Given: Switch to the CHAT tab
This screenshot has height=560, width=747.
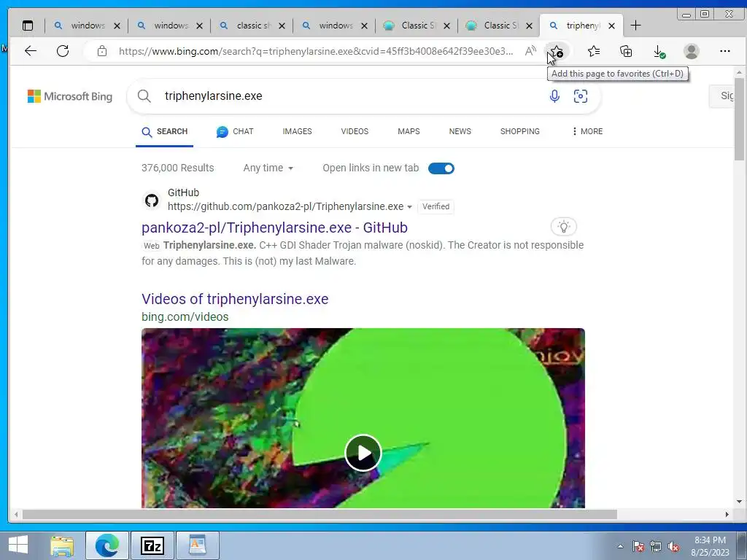Looking at the screenshot, I should pos(235,131).
